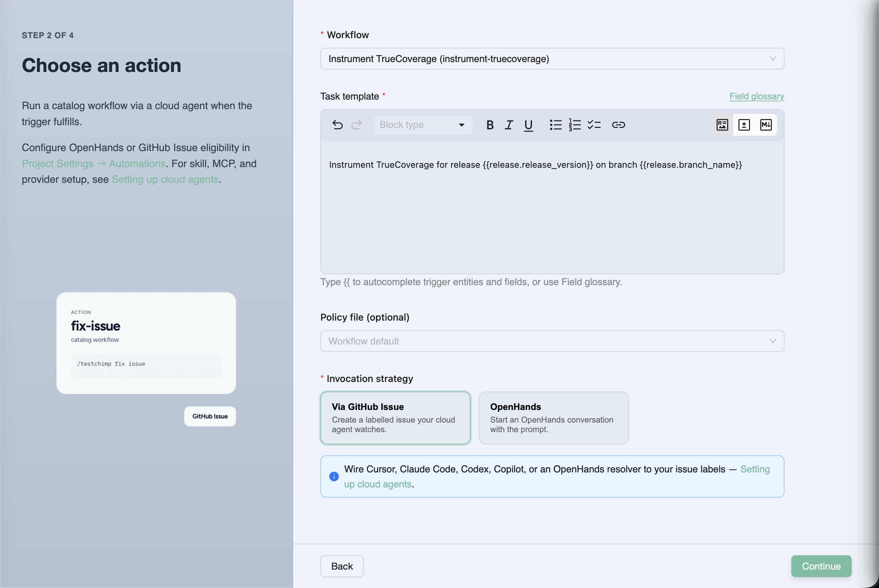Viewport: 879px width, 588px height.
Task: Open Project Settings → Automations link
Action: [94, 163]
